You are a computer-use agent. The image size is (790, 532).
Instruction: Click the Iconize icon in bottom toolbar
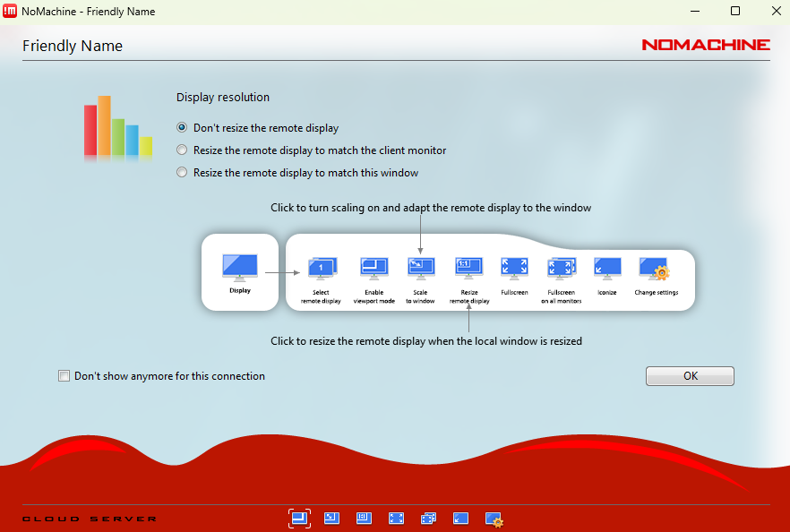[460, 518]
